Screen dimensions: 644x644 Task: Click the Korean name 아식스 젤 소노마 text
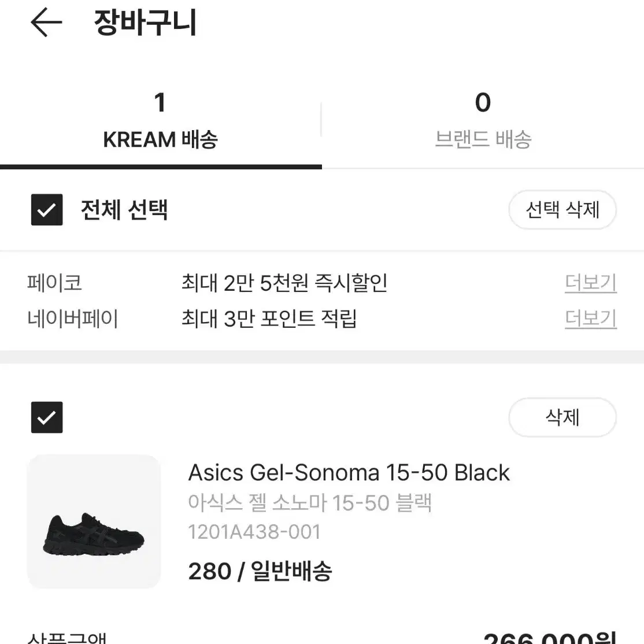click(x=311, y=502)
